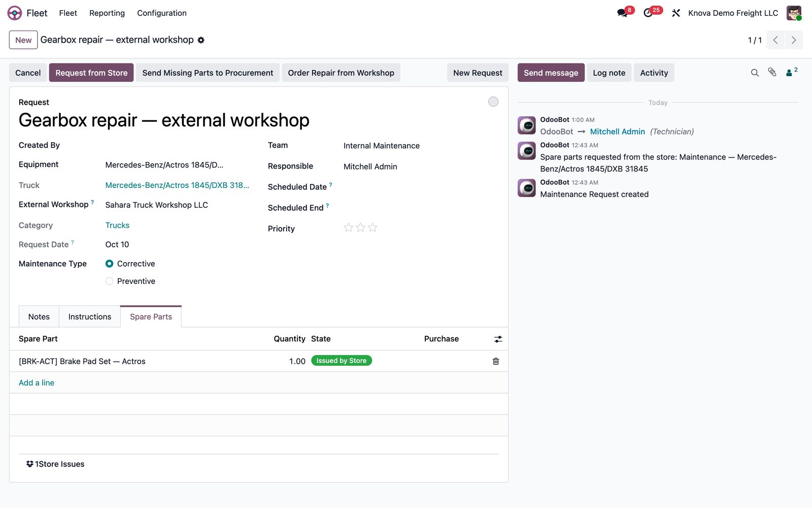Open the Equipment dropdown field
Screen dimensions: 812x508
(177, 165)
